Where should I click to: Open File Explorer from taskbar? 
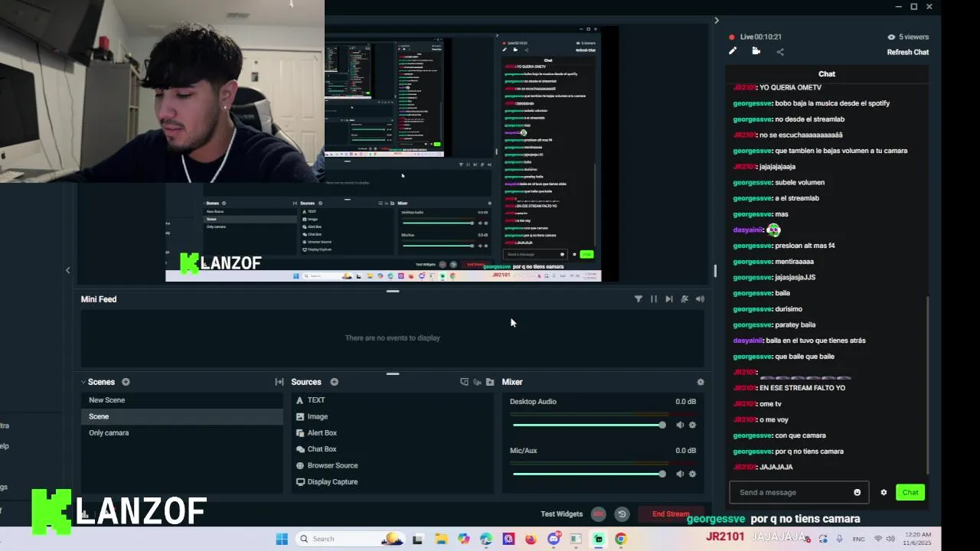[x=441, y=539]
